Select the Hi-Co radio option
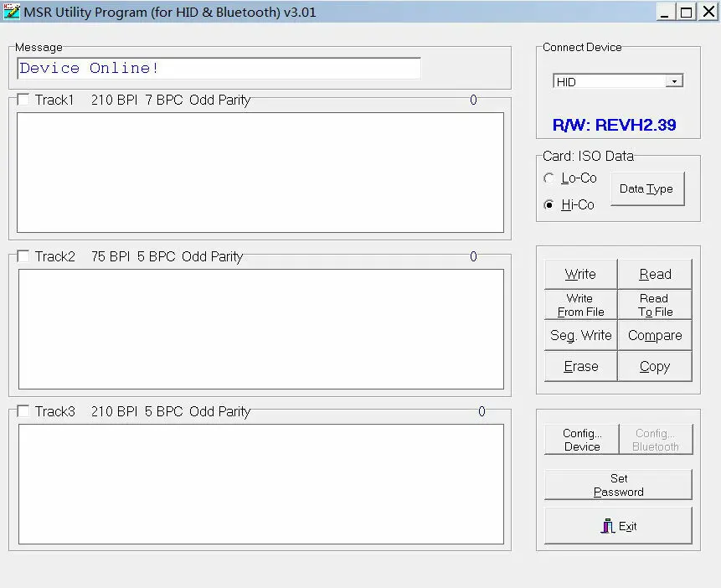The height and width of the screenshot is (588, 721). (x=548, y=204)
